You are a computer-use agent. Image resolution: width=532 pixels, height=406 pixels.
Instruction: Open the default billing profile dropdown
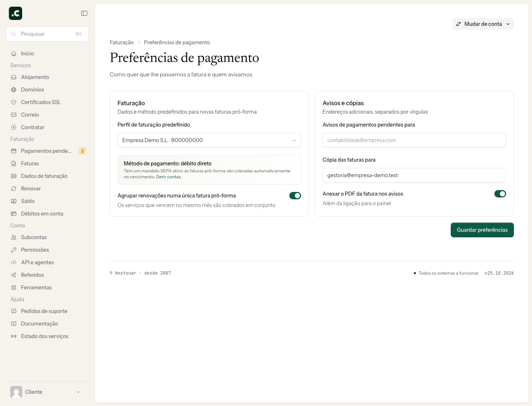pyautogui.click(x=209, y=140)
